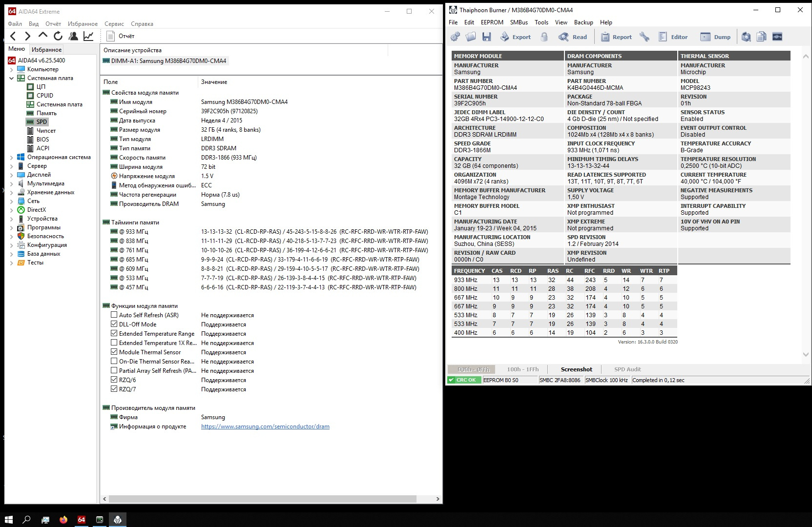Click the AIDA64 up-level arrow icon
The height and width of the screenshot is (527, 812).
(x=43, y=36)
